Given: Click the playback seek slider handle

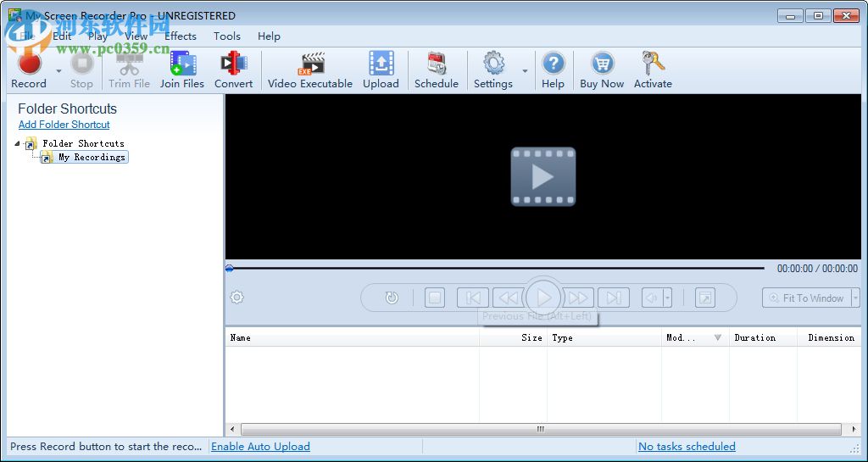Looking at the screenshot, I should [x=229, y=269].
